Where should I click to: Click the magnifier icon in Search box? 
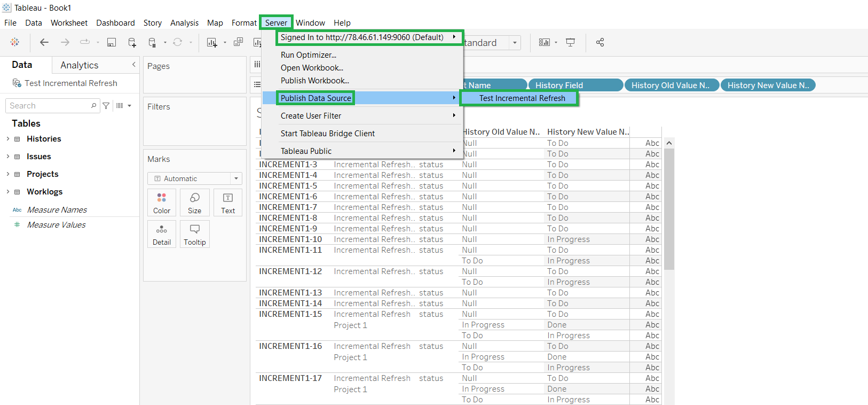tap(94, 106)
